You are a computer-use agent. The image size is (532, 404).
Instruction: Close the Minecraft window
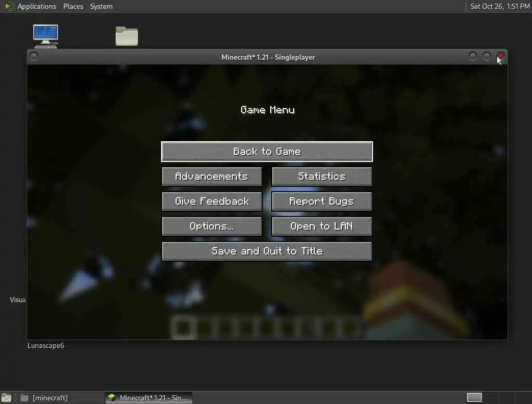[501, 56]
